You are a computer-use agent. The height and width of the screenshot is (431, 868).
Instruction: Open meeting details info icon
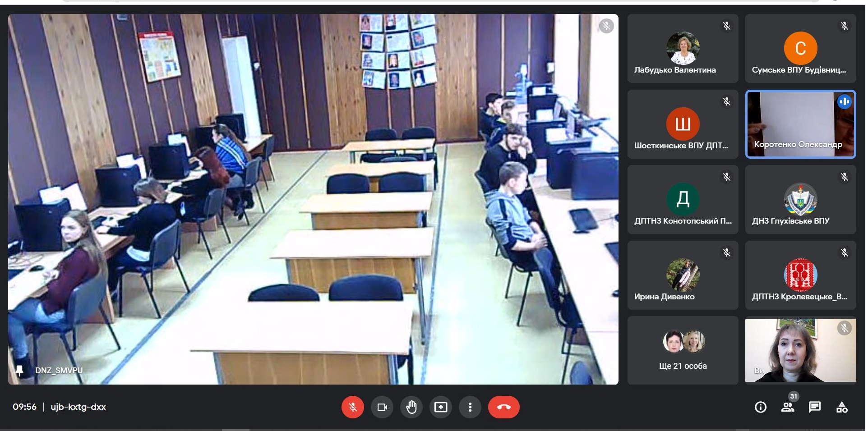761,408
